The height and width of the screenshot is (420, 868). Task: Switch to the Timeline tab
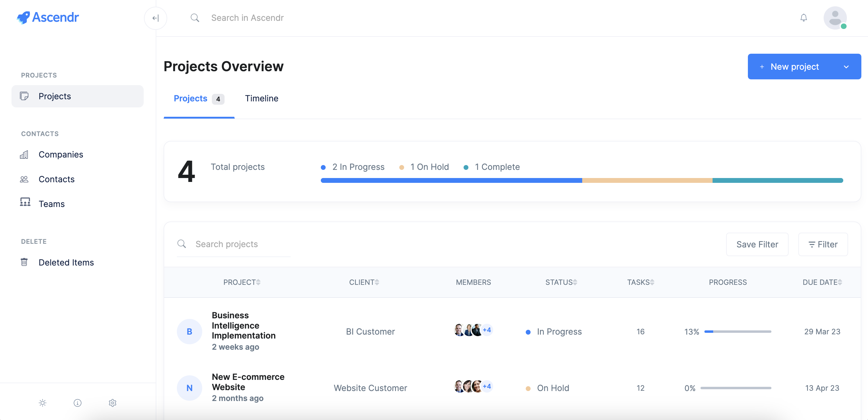pos(261,98)
